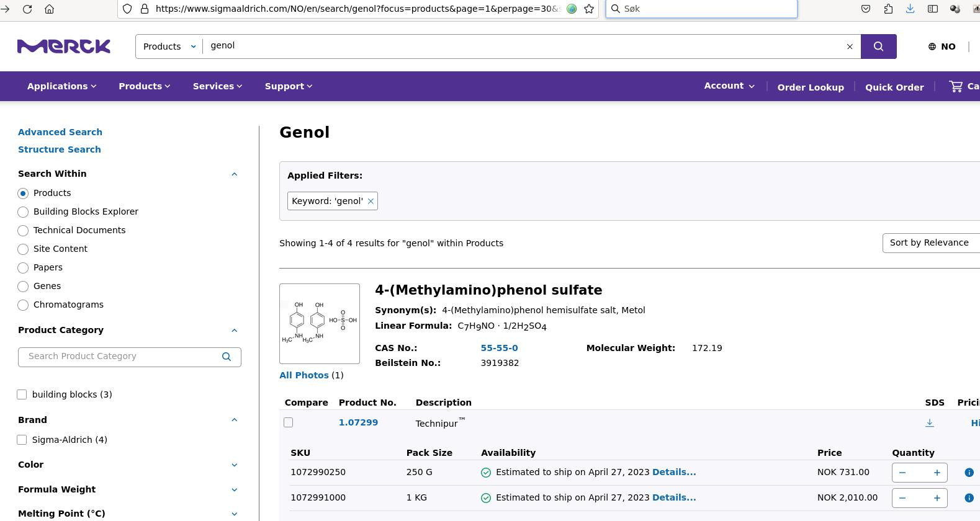The height and width of the screenshot is (521, 980).
Task: Expand the Melting Point filter section
Action: tap(234, 514)
